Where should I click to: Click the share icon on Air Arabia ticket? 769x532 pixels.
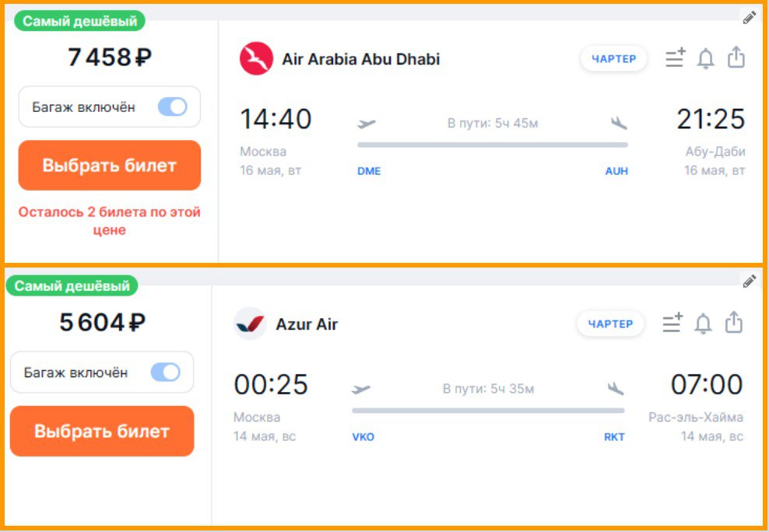click(736, 57)
